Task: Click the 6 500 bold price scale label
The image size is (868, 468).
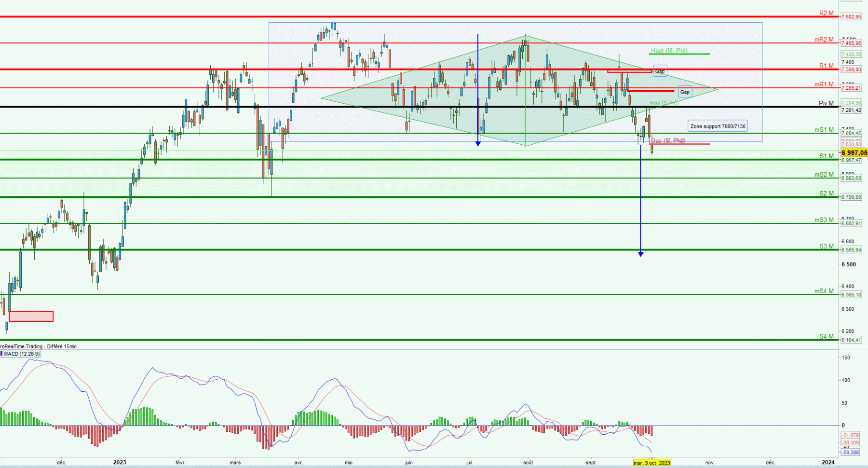Action: tap(849, 264)
